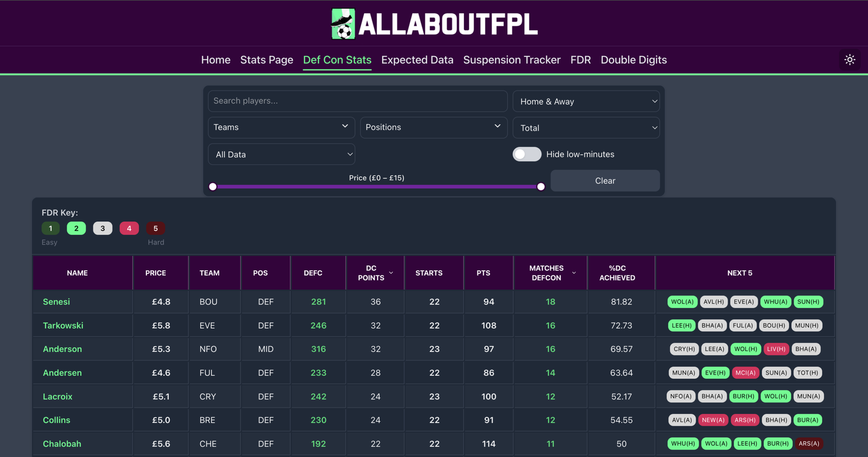Sort by the DC Points column chevron

click(391, 273)
